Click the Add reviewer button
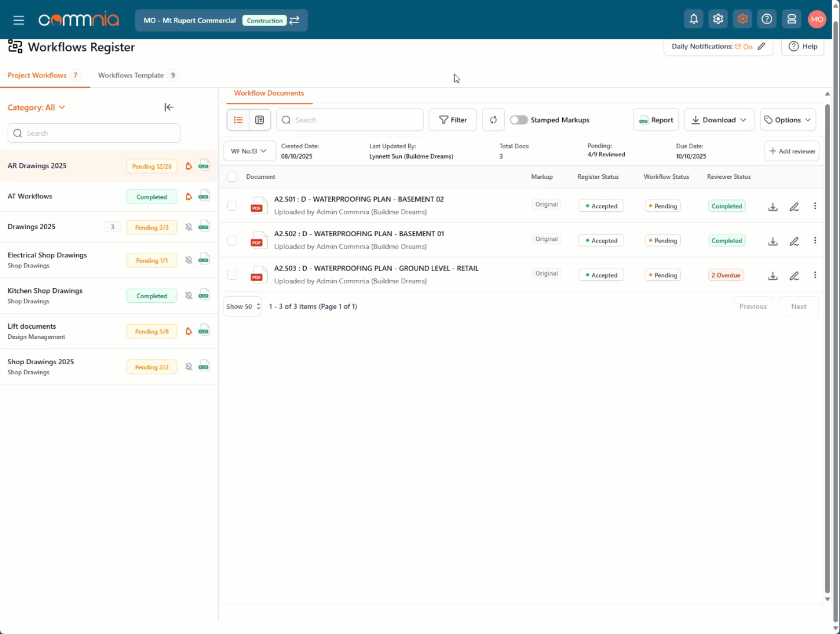This screenshot has width=840, height=634. tap(792, 151)
